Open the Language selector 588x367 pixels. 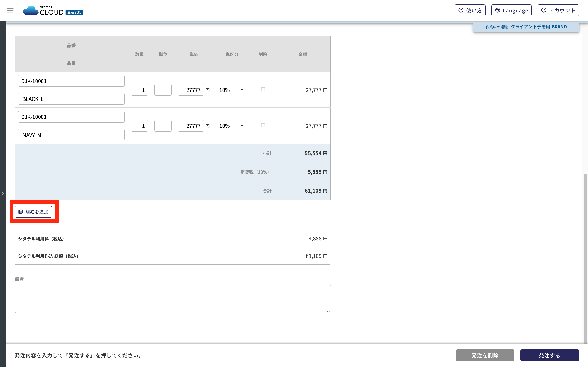point(511,10)
